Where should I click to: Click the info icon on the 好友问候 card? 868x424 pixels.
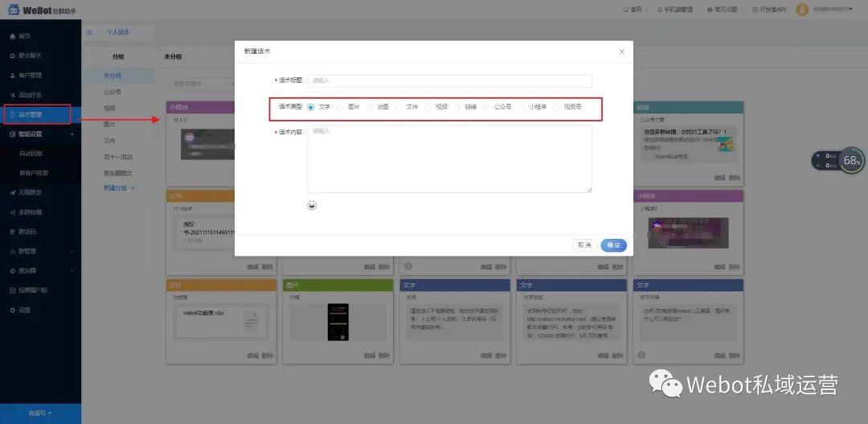(x=641, y=355)
